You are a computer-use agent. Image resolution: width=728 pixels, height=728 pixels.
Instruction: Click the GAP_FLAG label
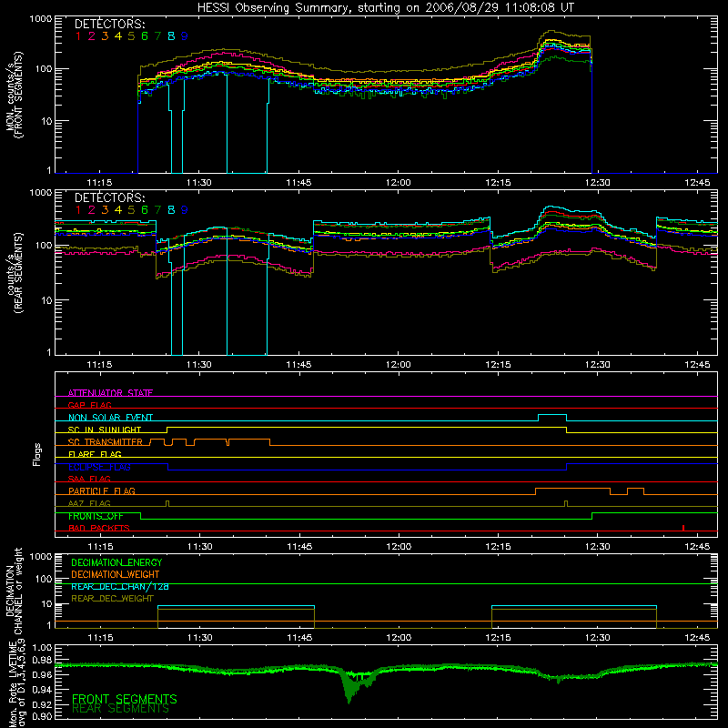[89, 405]
